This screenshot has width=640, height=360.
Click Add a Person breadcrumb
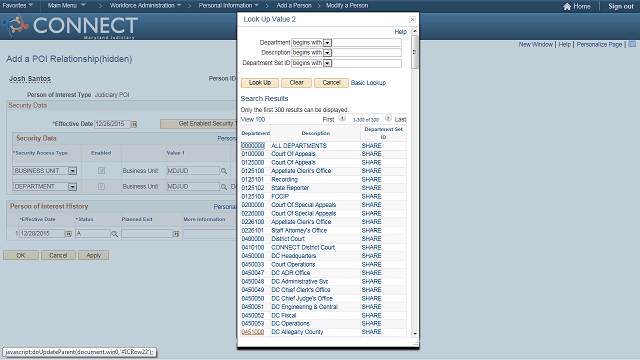coord(294,5)
